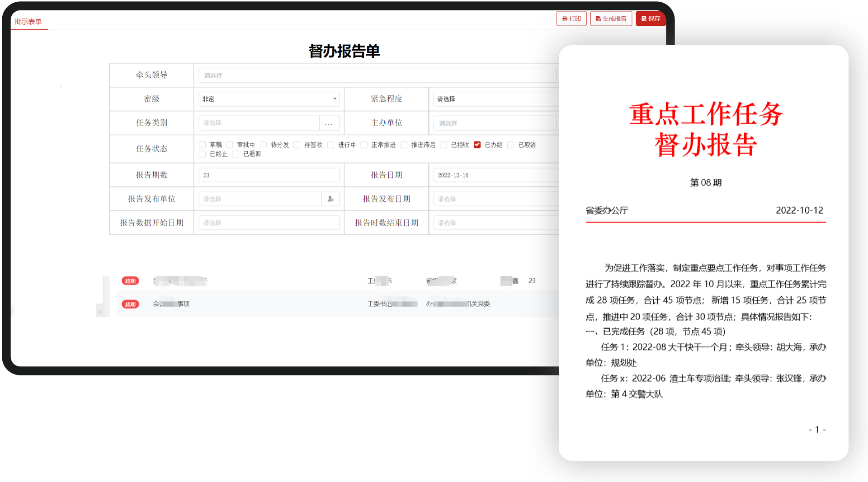Check the 审批中 status checkbox

pos(230,145)
